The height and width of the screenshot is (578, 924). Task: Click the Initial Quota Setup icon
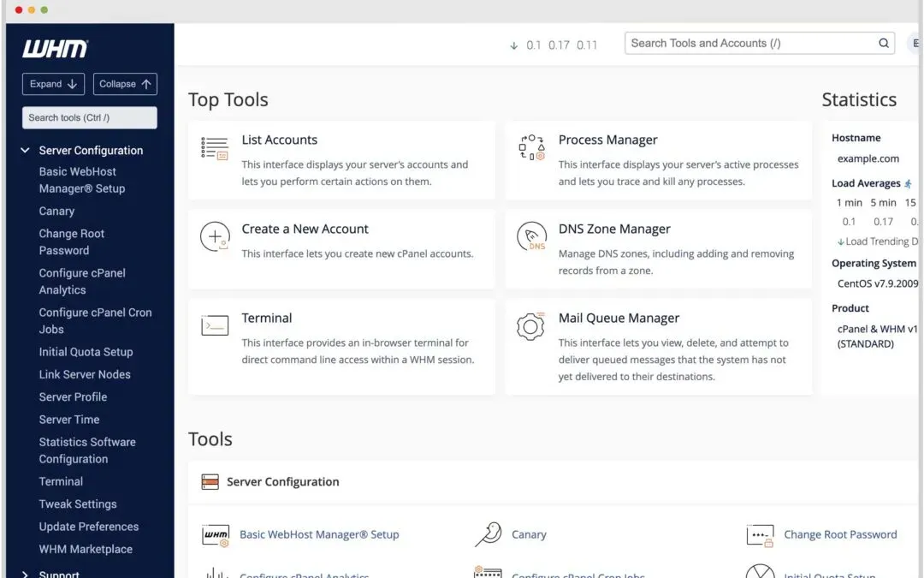[x=761, y=571]
